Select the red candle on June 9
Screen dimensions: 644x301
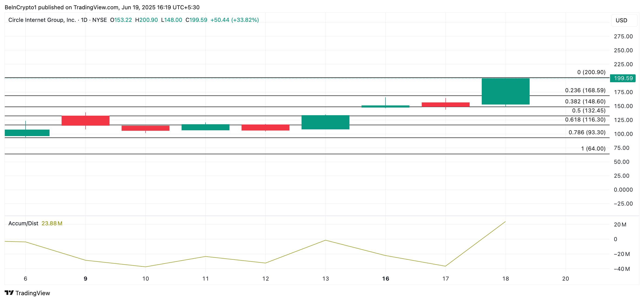point(85,121)
